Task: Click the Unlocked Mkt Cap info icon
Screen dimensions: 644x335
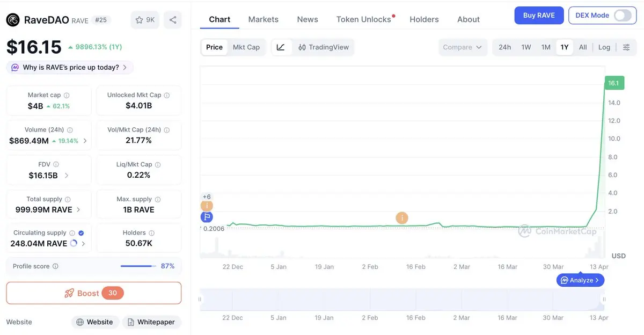Action: 167,95
